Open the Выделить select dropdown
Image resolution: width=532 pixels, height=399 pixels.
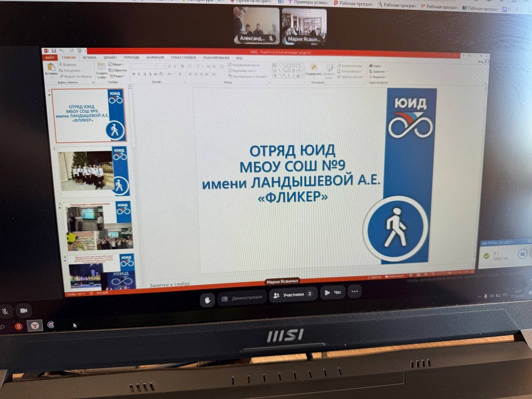378,77
